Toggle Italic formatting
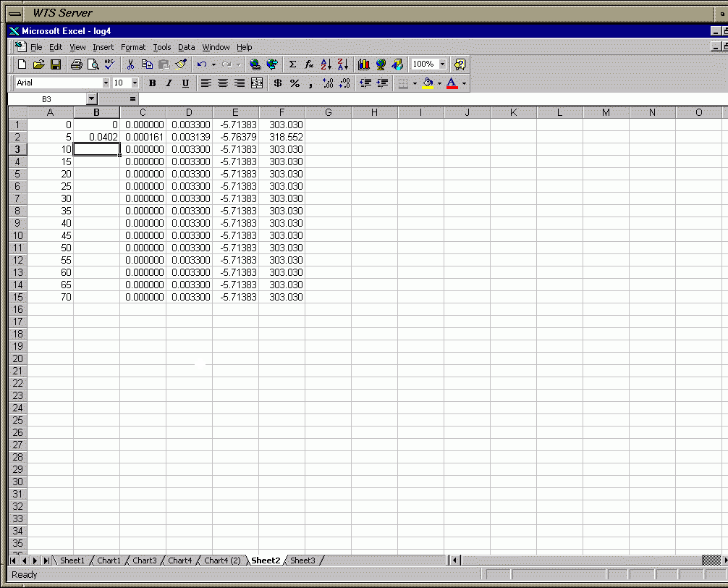The image size is (728, 588). pyautogui.click(x=169, y=83)
